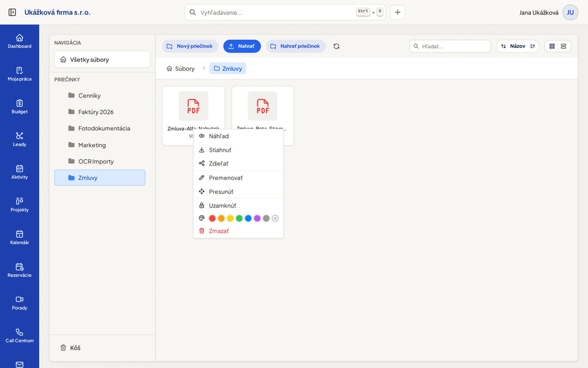Pick gray color tag
The image size is (588, 368).
click(266, 218)
